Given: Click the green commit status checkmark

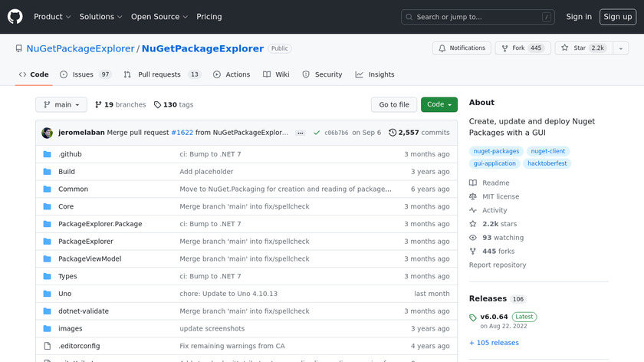Looking at the screenshot, I should pyautogui.click(x=317, y=133).
